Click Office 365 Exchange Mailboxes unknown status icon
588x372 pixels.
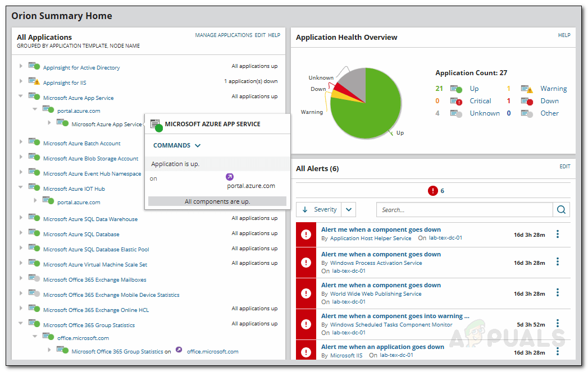pos(34,278)
